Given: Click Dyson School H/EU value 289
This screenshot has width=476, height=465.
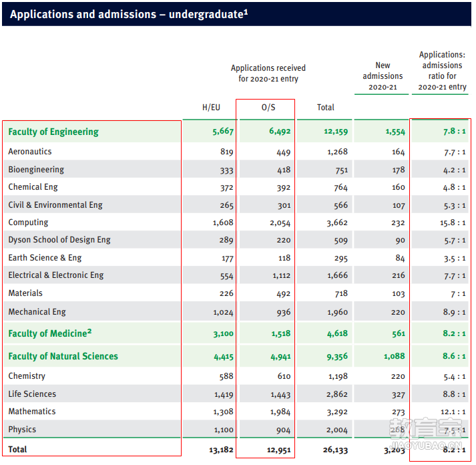Looking at the screenshot, I should pyautogui.click(x=226, y=241).
